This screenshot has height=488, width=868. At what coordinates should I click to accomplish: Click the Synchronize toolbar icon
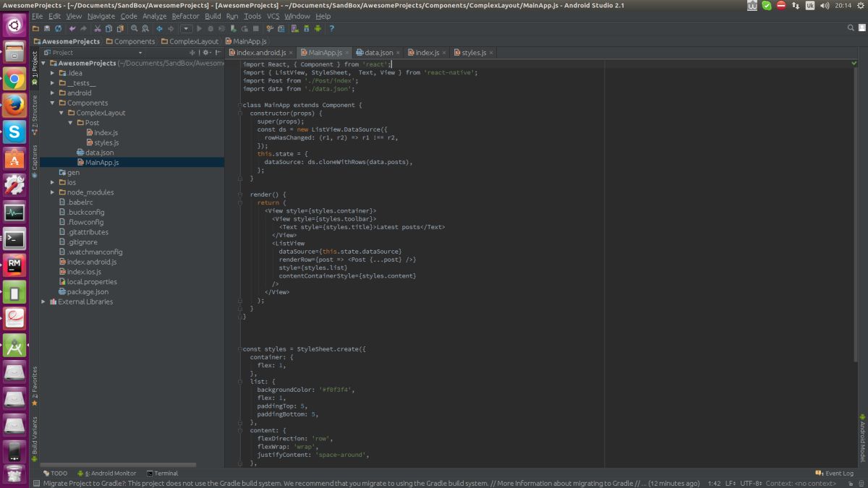click(x=58, y=29)
